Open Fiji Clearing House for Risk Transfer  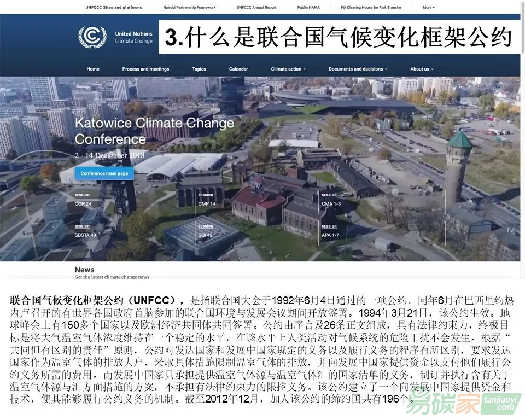coord(370,8)
